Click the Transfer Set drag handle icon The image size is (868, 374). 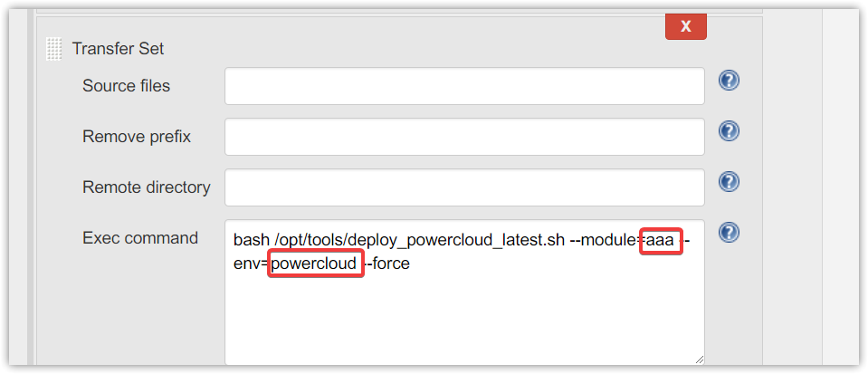point(53,49)
